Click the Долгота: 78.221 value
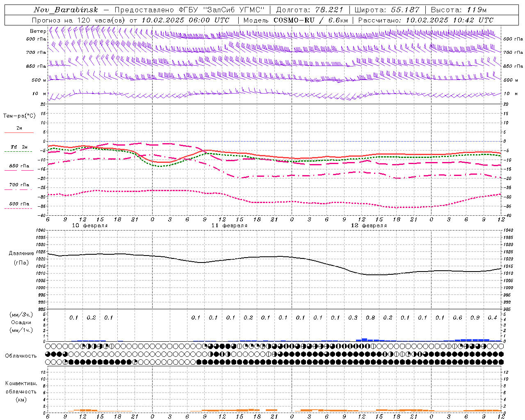 pos(309,10)
